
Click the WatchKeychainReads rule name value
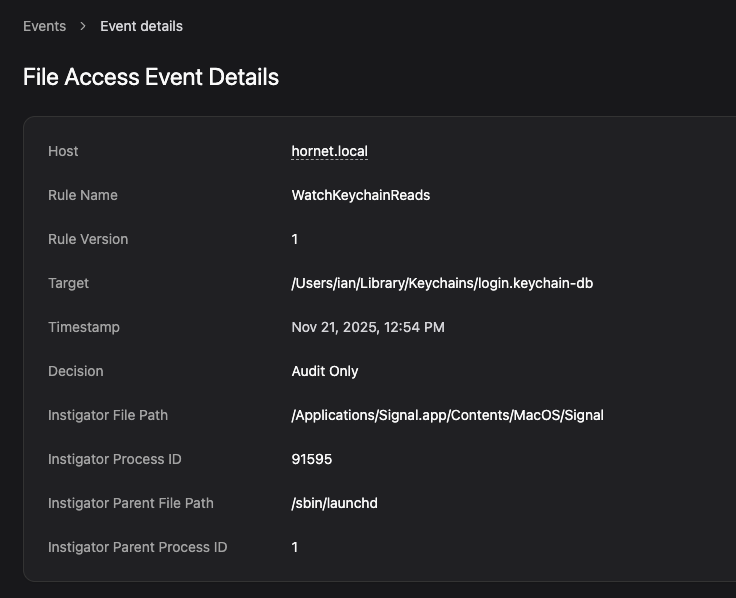360,195
